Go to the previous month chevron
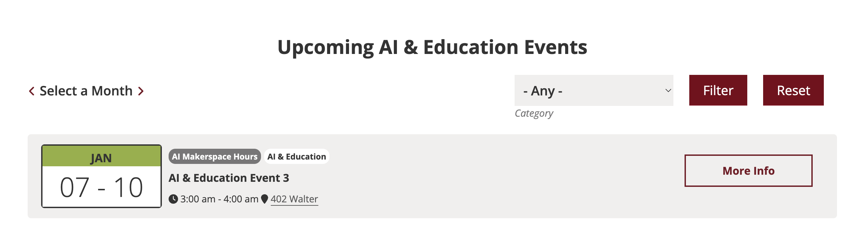The height and width of the screenshot is (228, 868). [x=32, y=91]
